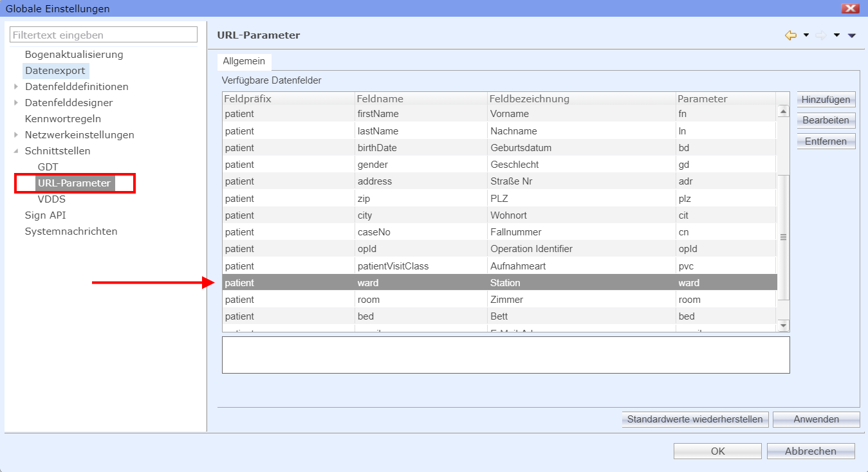Click the plz parameter cell
The width and height of the screenshot is (868, 472).
pyautogui.click(x=726, y=199)
